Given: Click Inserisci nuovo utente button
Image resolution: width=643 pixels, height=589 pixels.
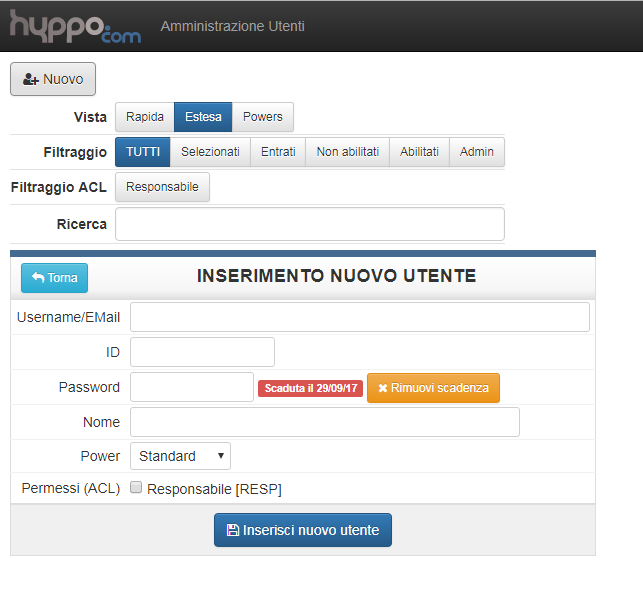Looking at the screenshot, I should pos(303,530).
